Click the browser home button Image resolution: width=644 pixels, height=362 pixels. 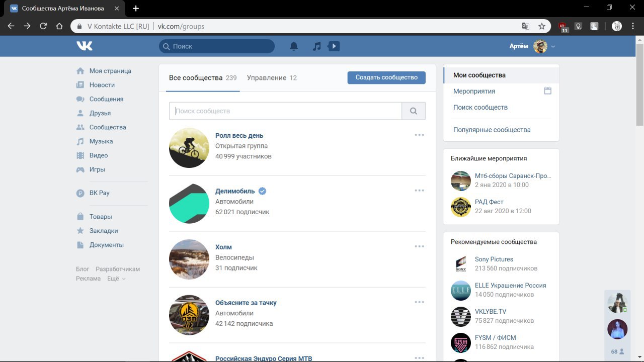(x=59, y=26)
